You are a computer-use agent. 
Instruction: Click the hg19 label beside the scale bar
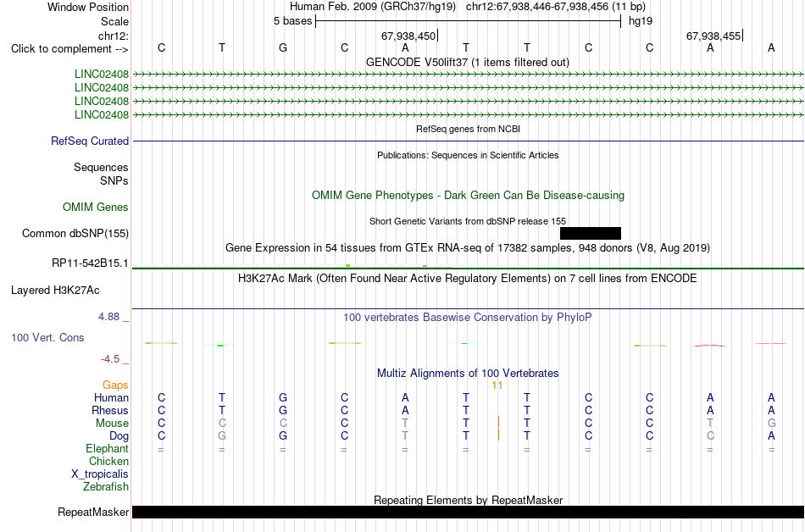[x=641, y=21]
